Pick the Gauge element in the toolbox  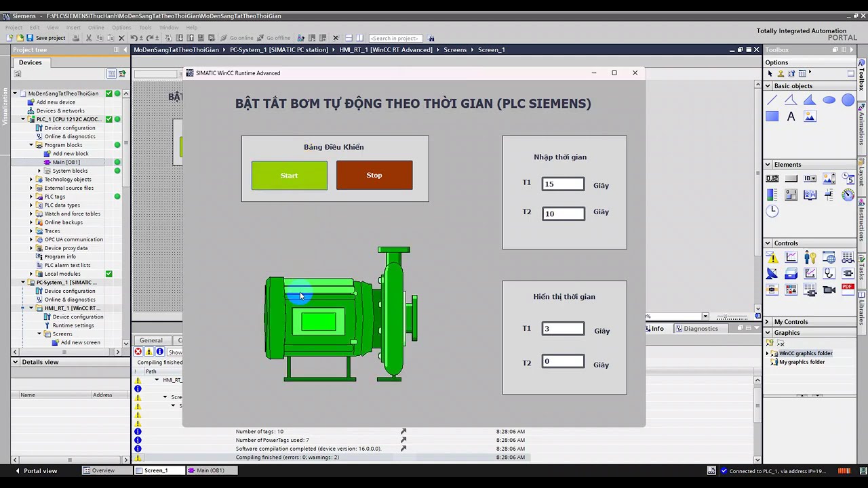click(x=848, y=195)
